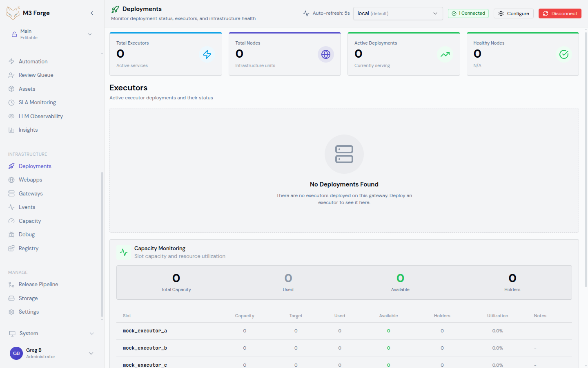The image size is (588, 368).
Task: Open Configure settings
Action: point(513,13)
